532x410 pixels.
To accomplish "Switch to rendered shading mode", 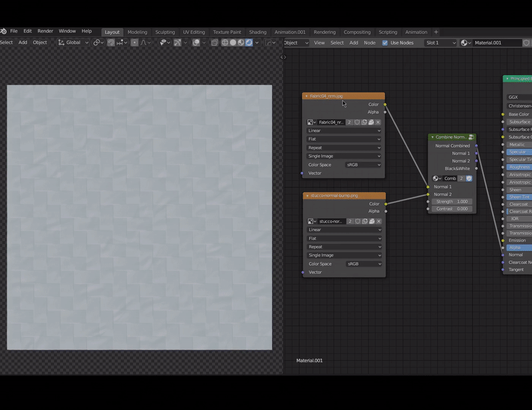I will coord(249,43).
